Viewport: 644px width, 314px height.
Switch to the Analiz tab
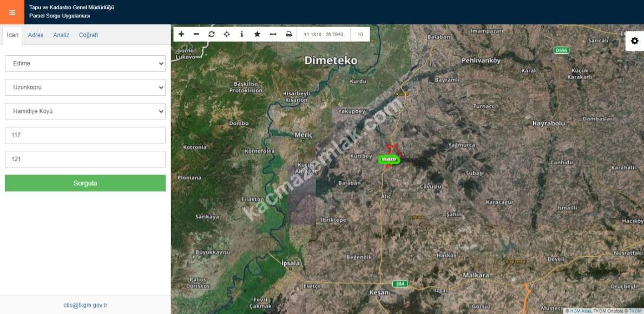pos(61,35)
